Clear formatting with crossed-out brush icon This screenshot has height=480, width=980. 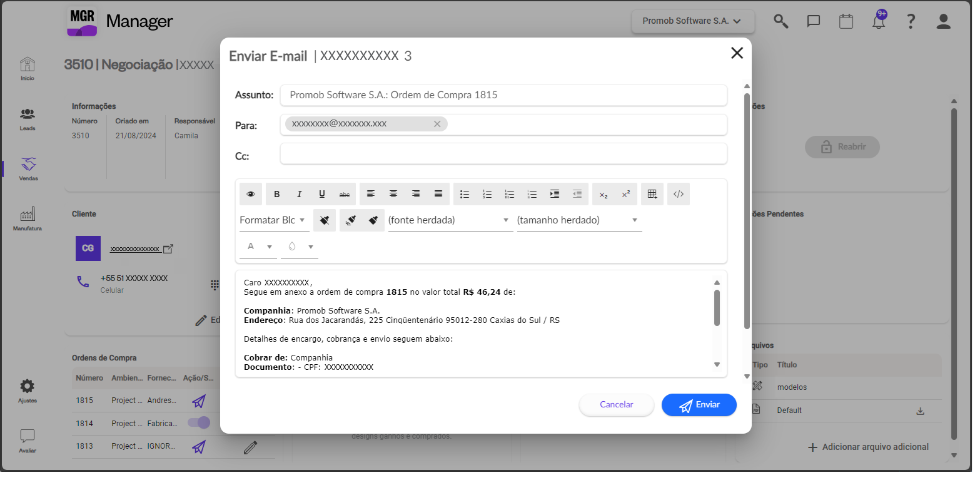point(325,220)
